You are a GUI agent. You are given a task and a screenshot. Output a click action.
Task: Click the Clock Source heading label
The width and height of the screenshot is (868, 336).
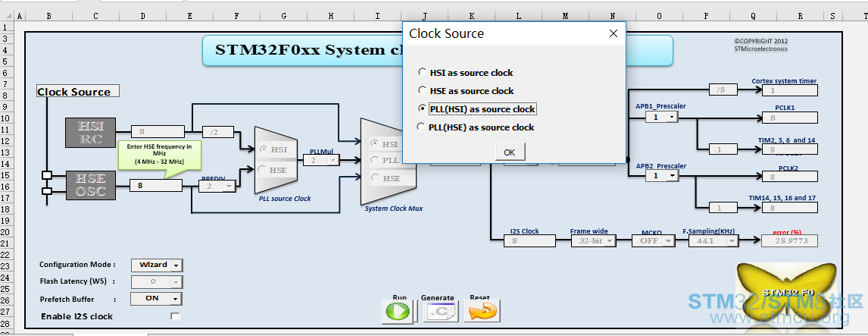click(78, 92)
